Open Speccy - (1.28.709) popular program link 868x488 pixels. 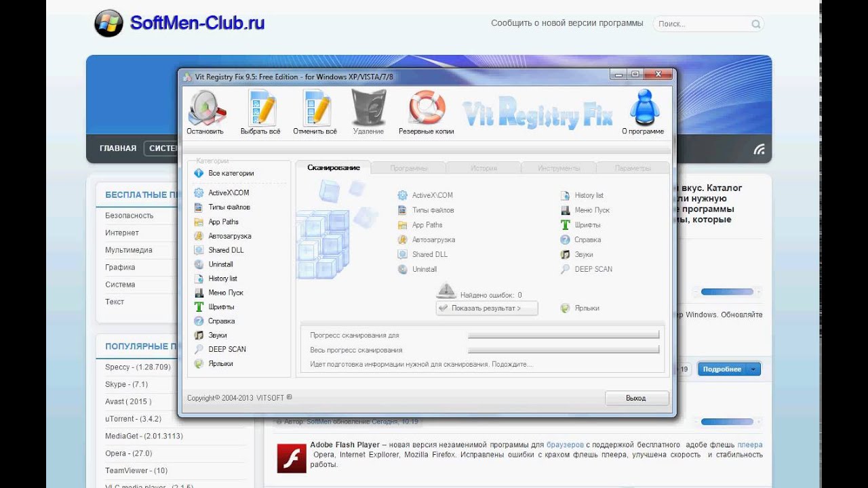coord(138,367)
